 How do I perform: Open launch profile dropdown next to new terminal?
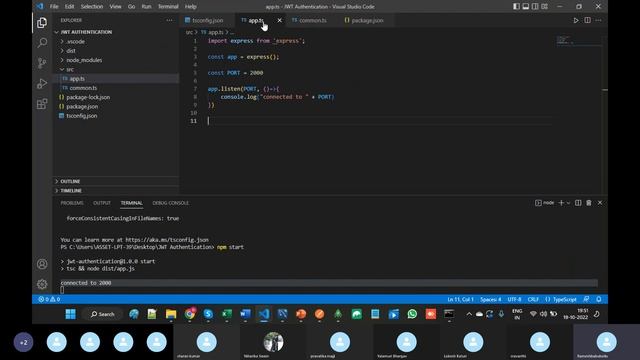[x=568, y=203]
